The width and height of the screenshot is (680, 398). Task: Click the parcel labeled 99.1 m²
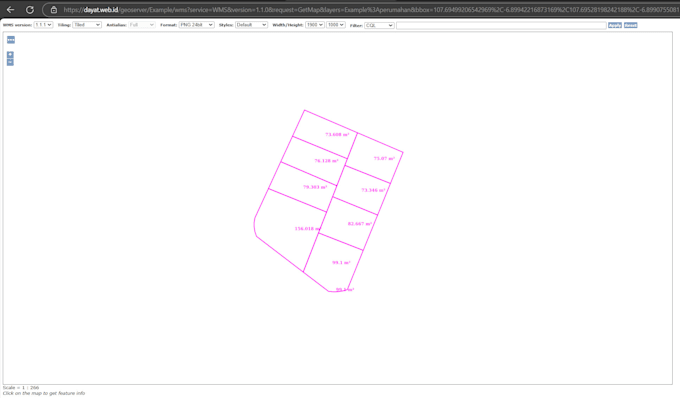(x=334, y=263)
